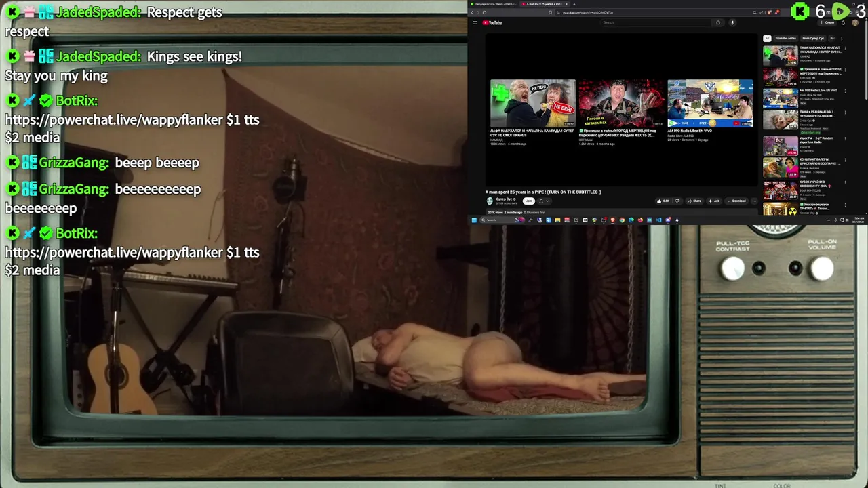Open the YouTube account avatar
The image size is (868, 488).
[855, 22]
